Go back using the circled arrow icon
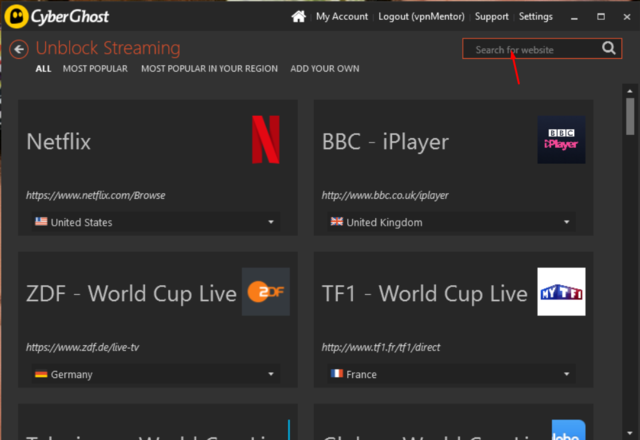 19,49
